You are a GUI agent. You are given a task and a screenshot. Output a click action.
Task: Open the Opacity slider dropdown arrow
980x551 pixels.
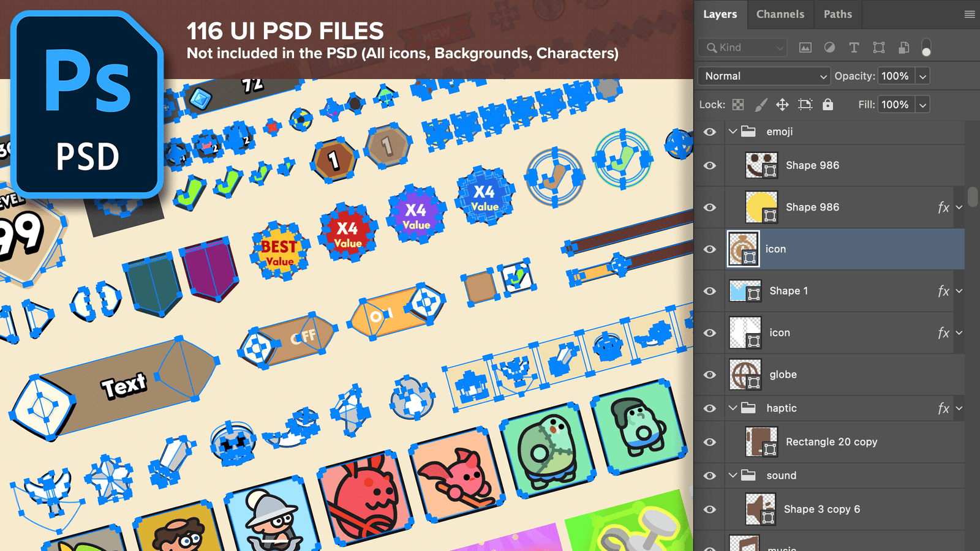click(x=922, y=77)
